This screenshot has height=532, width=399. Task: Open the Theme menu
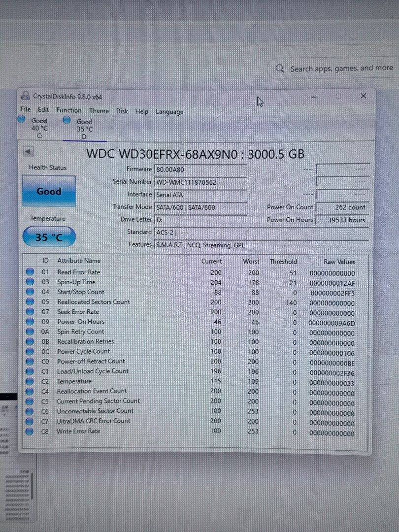tap(99, 111)
